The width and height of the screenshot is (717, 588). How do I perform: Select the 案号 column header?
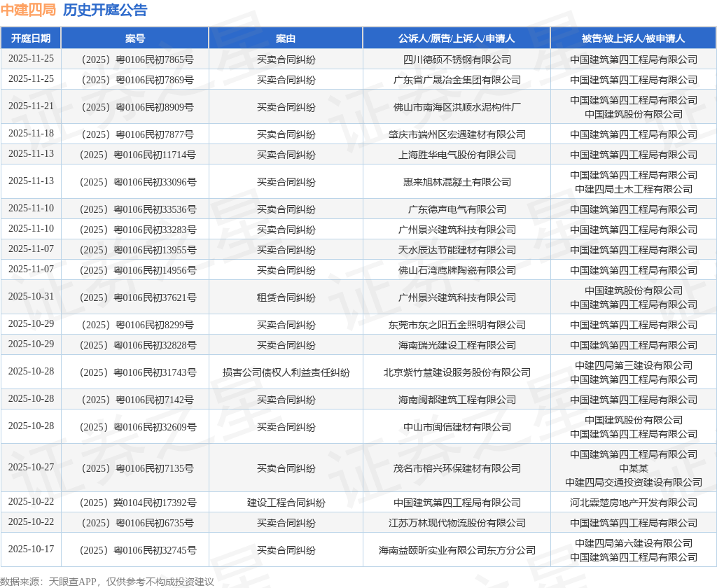(x=135, y=38)
